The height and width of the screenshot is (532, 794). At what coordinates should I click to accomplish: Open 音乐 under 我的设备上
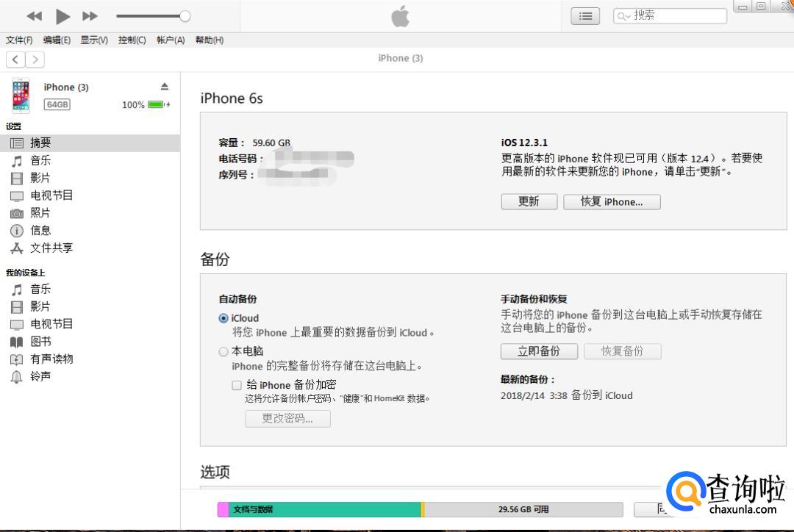tap(90, 290)
